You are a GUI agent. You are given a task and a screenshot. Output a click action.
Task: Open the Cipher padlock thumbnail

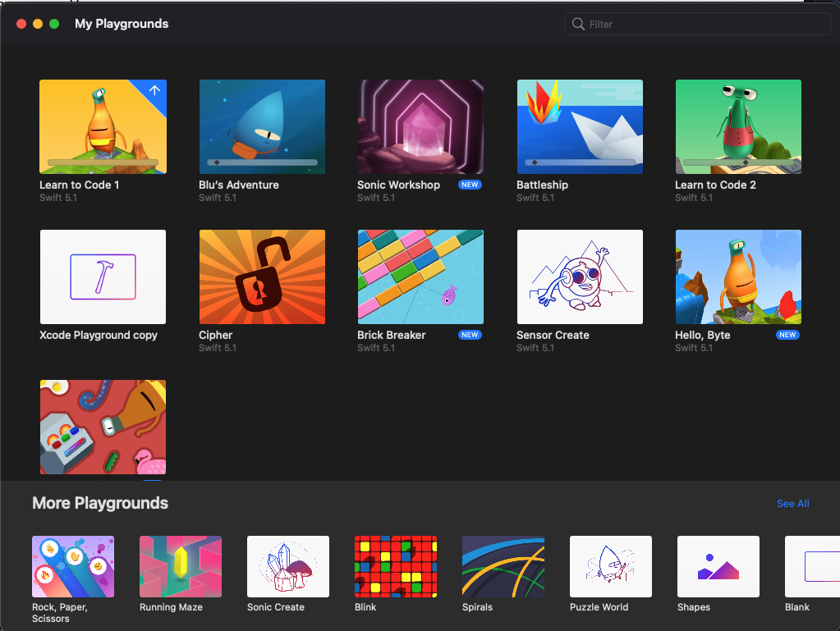point(262,277)
